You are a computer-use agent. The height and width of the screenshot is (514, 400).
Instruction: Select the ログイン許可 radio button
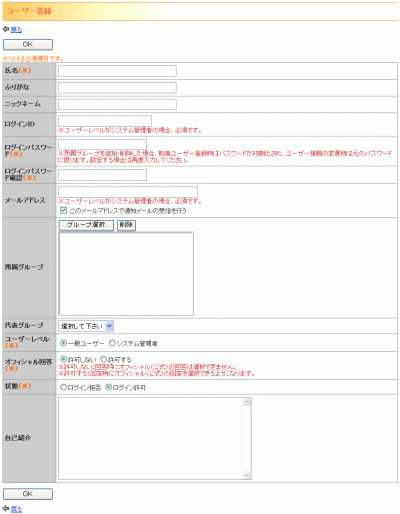108,387
